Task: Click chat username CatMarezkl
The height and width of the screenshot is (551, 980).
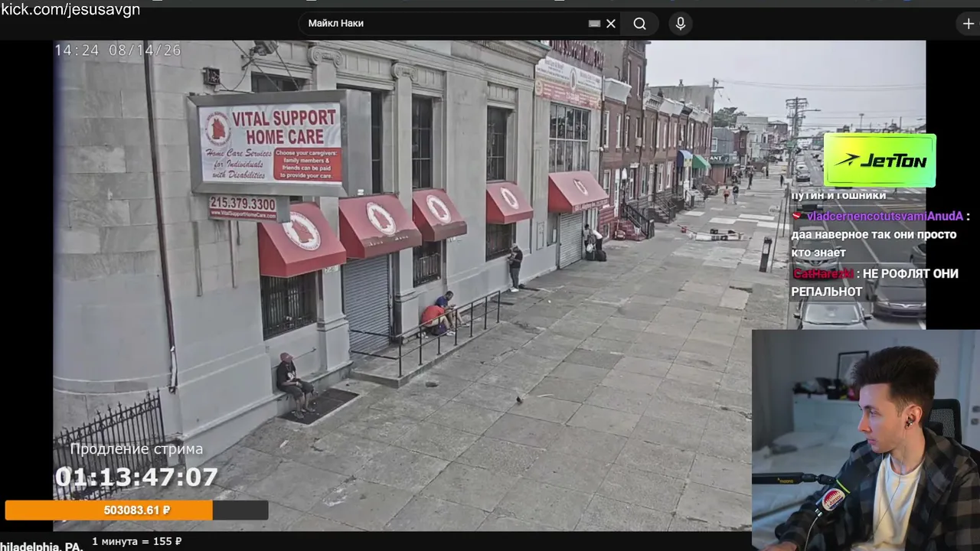Action: pyautogui.click(x=825, y=274)
